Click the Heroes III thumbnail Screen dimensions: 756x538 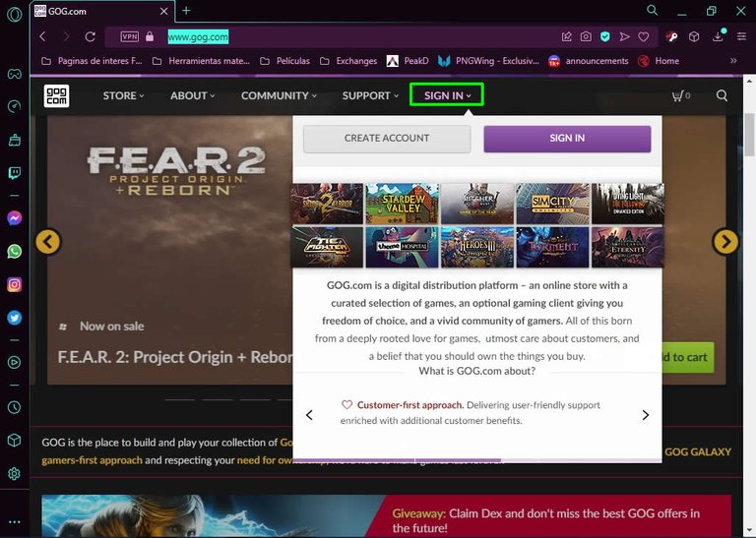[477, 247]
